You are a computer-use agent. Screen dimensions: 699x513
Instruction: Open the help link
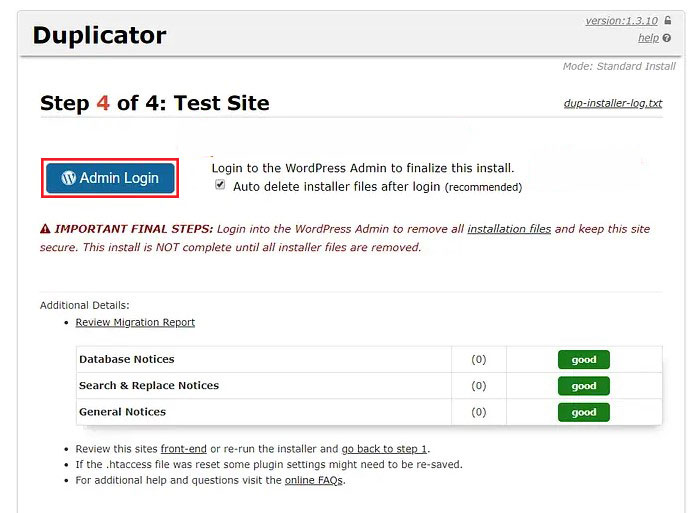(x=648, y=38)
